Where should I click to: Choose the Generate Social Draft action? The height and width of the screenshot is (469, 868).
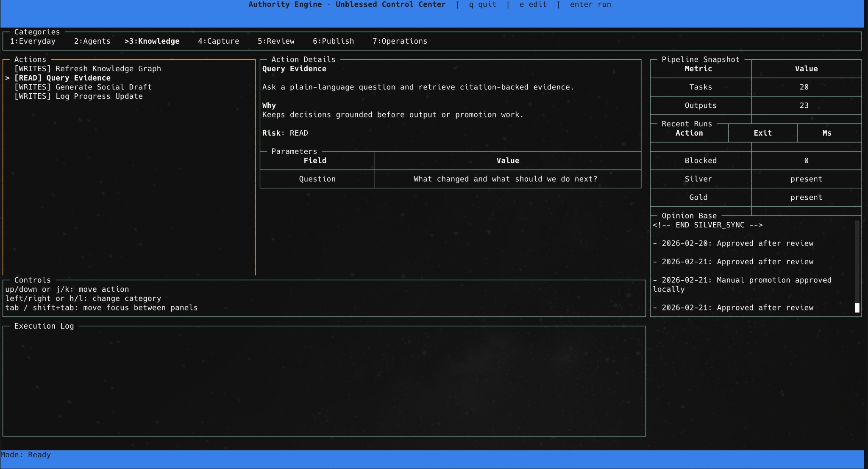83,87
